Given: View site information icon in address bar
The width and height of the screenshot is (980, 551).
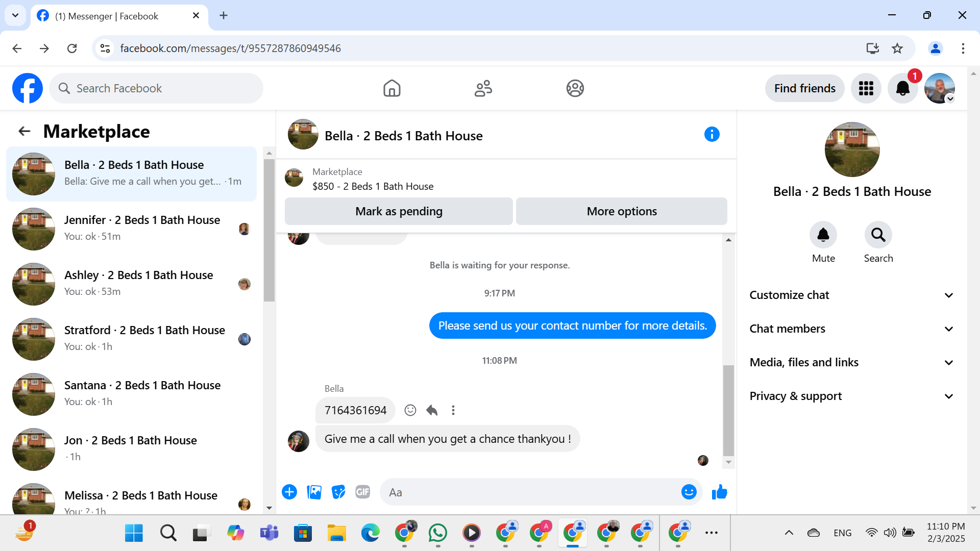Looking at the screenshot, I should click(105, 48).
